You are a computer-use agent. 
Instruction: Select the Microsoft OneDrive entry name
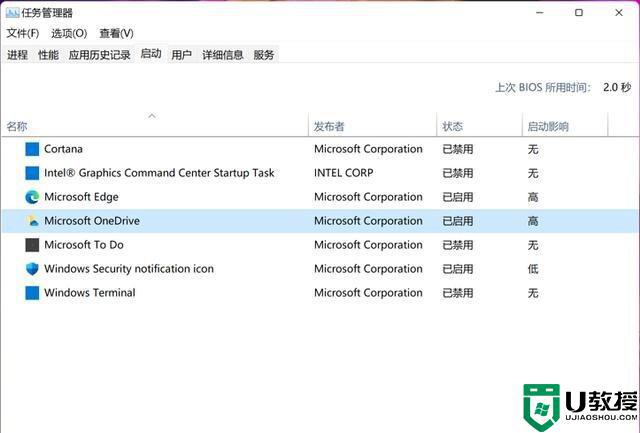92,221
